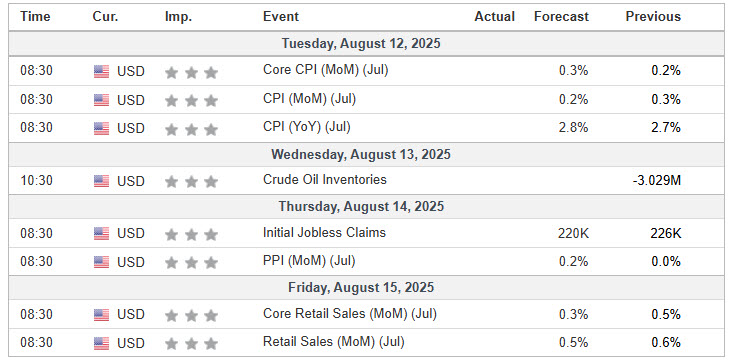731x362 pixels.
Task: Click the Time column header
Action: click(x=35, y=17)
